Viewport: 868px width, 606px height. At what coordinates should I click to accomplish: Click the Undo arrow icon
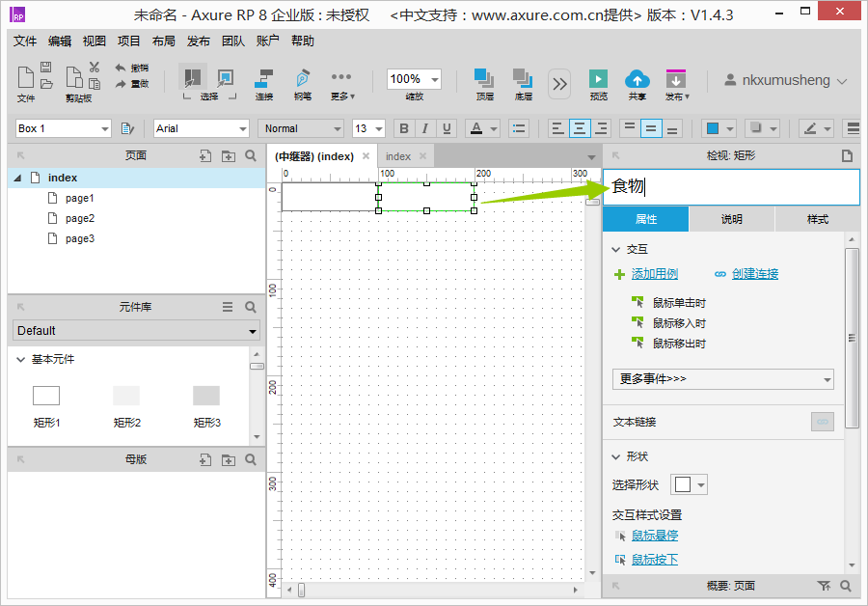(121, 68)
